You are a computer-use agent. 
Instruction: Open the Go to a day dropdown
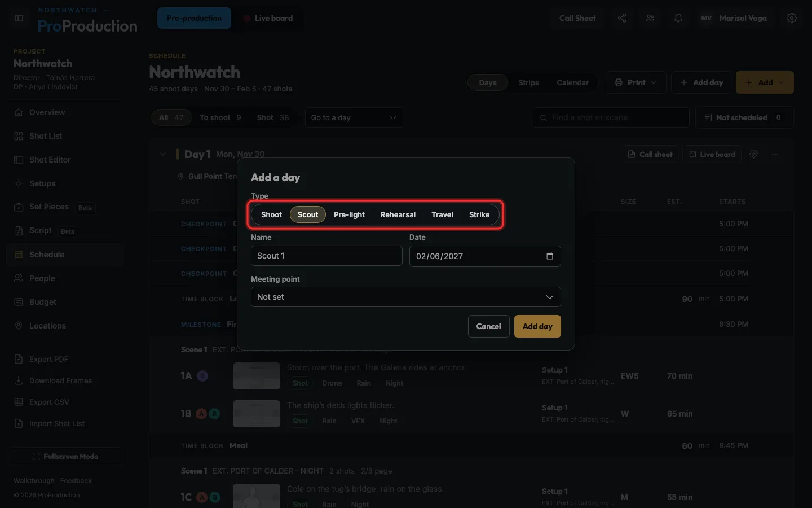[354, 117]
